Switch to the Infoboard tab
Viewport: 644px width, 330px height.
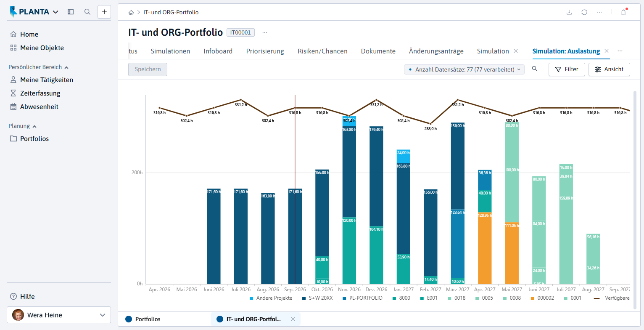click(x=218, y=51)
